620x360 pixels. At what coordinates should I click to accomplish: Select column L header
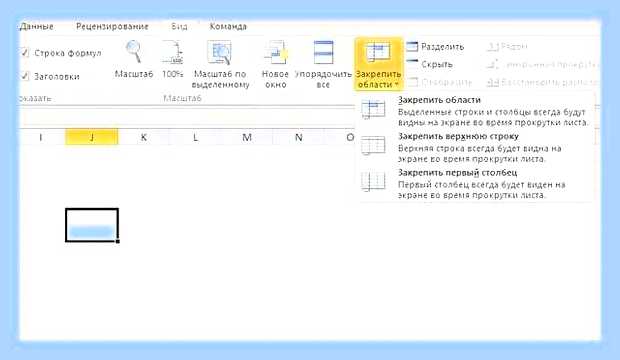(195, 137)
